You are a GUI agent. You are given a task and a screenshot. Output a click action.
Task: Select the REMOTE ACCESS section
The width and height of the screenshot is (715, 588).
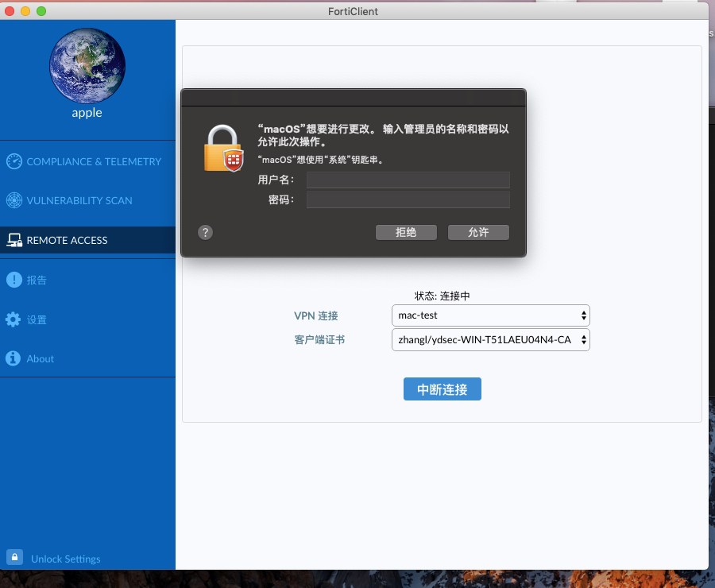[x=87, y=240]
